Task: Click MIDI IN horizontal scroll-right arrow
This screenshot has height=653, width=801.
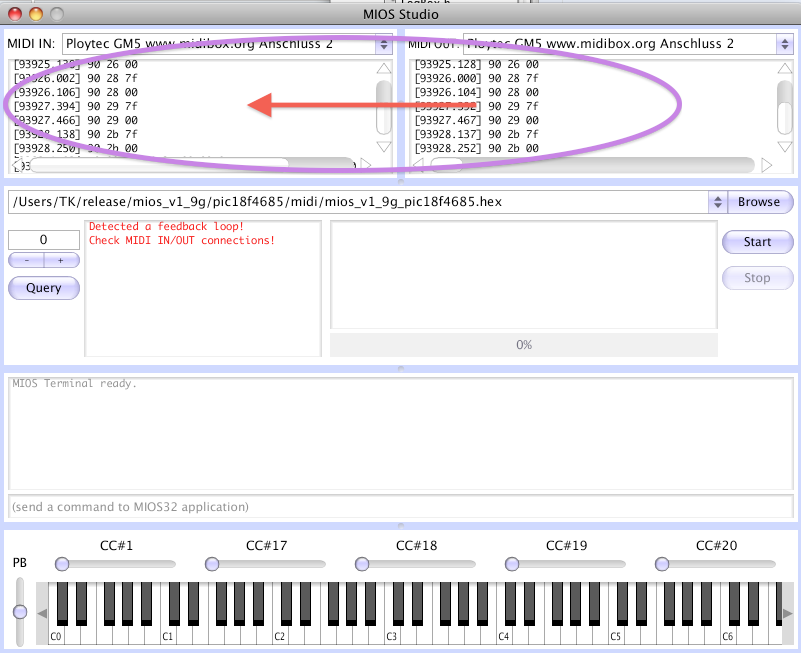Action: click(365, 164)
